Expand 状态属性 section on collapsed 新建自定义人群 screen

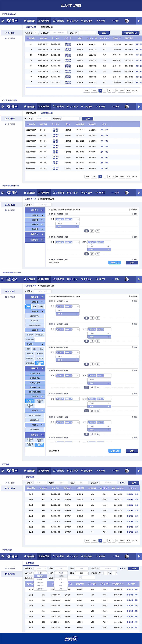point(35,225)
